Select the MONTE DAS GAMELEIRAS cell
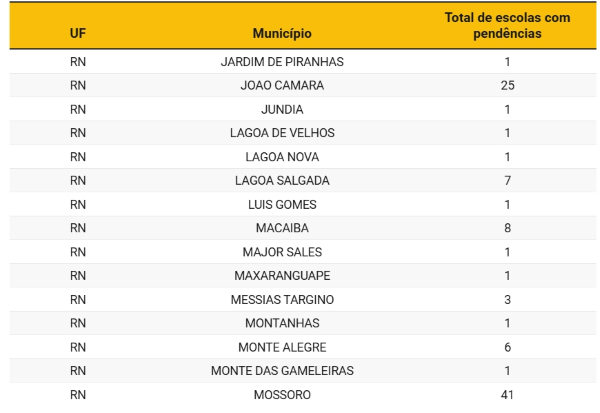Image resolution: width=600 pixels, height=413 pixels. pos(282,371)
